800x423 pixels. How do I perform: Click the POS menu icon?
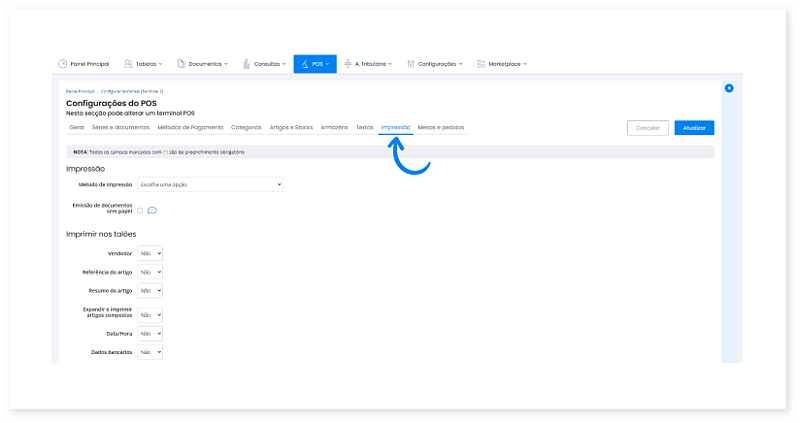304,64
